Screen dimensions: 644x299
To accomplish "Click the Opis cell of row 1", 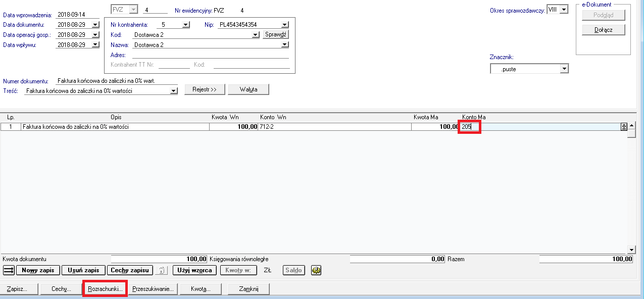I will pos(115,127).
